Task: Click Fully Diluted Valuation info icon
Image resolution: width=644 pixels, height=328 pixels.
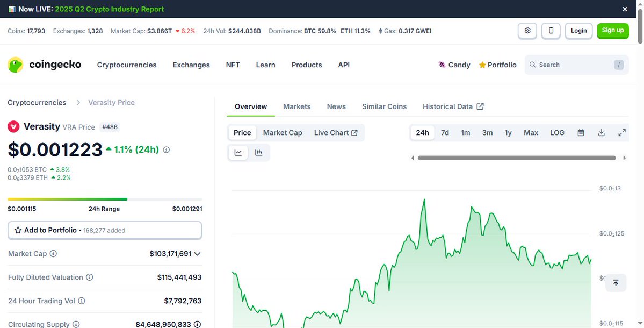Action: coord(89,277)
